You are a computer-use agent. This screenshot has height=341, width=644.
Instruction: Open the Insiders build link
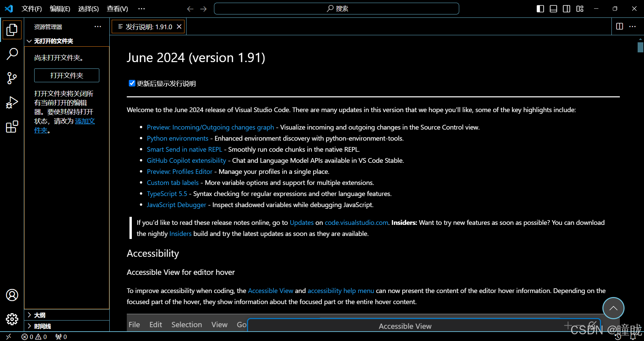[x=180, y=234]
